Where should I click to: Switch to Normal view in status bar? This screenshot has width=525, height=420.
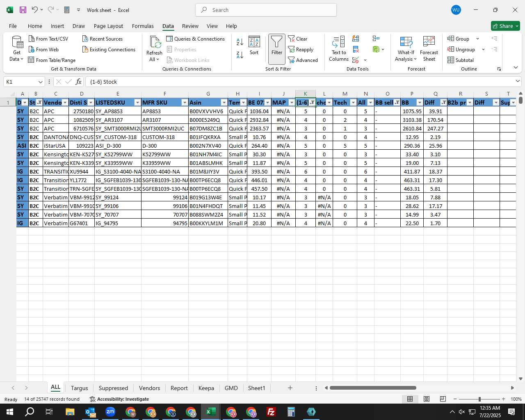pyautogui.click(x=410, y=399)
